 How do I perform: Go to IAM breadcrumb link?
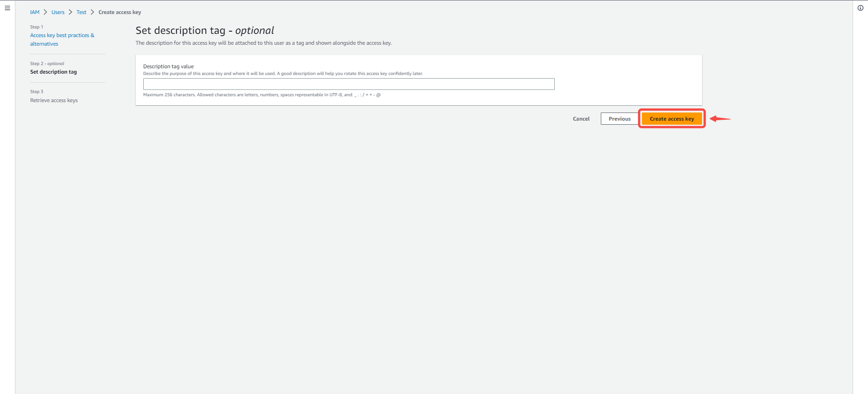35,12
